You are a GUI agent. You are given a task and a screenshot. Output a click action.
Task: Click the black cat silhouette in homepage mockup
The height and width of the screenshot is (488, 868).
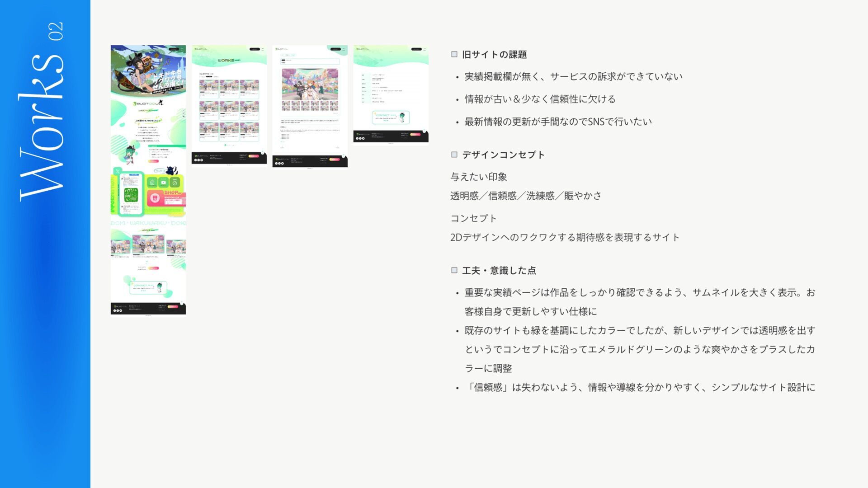[171, 170]
